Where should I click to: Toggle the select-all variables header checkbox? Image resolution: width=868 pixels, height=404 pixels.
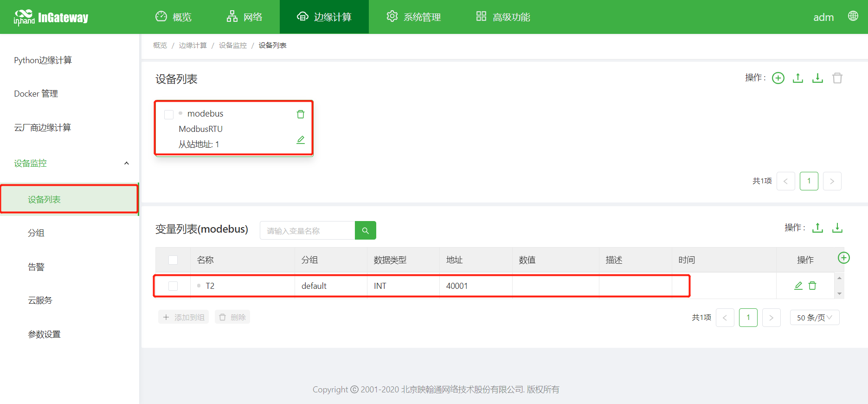[173, 260]
